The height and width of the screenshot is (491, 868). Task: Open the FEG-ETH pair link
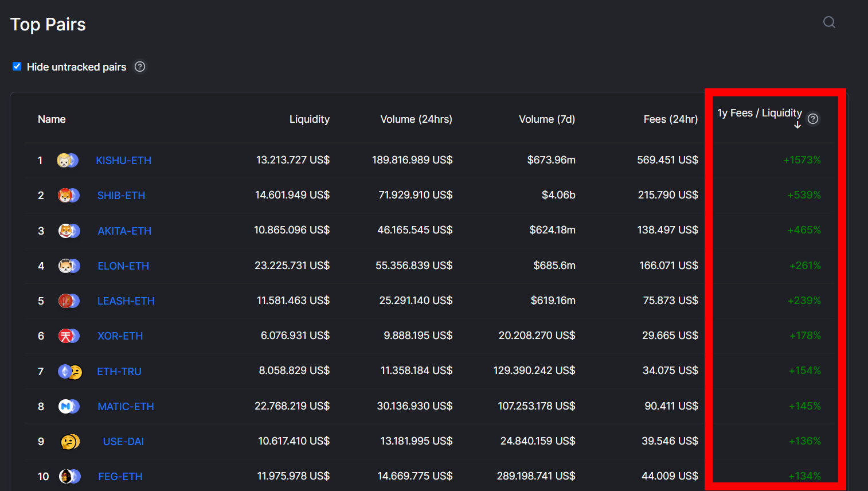click(x=120, y=477)
